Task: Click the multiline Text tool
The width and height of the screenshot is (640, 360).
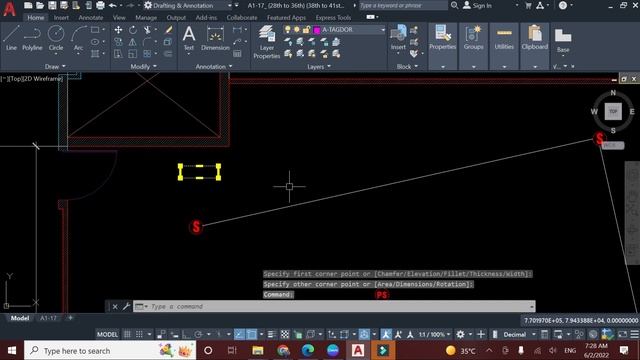Action: click(189, 38)
